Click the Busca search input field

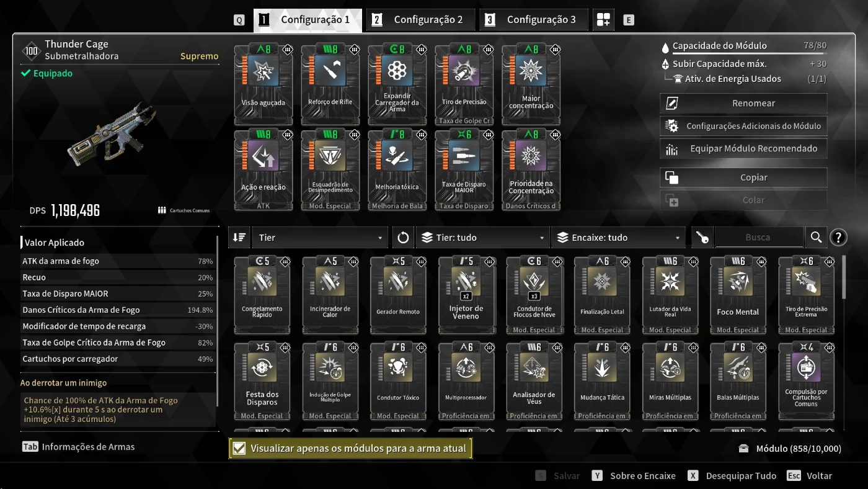coord(759,237)
